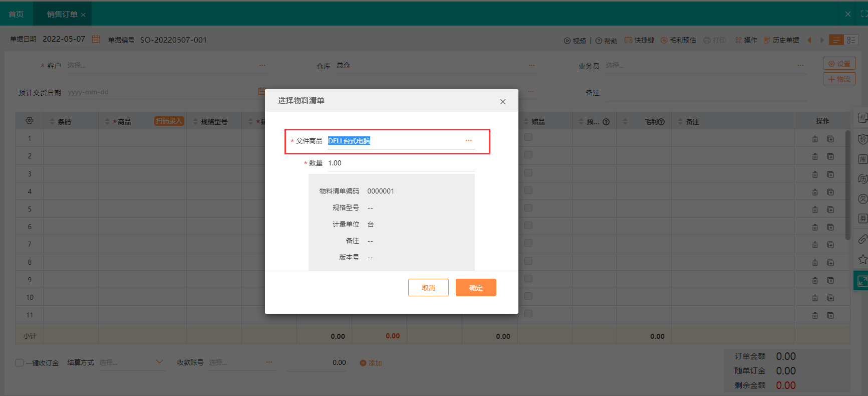Open parent product selector ellipsis
The height and width of the screenshot is (396, 868).
coord(468,141)
